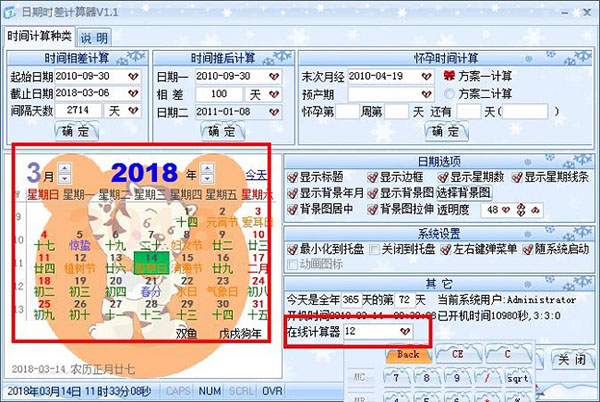Open 在线计算器 heart dropdown
The width and height of the screenshot is (600, 402).
tap(405, 331)
